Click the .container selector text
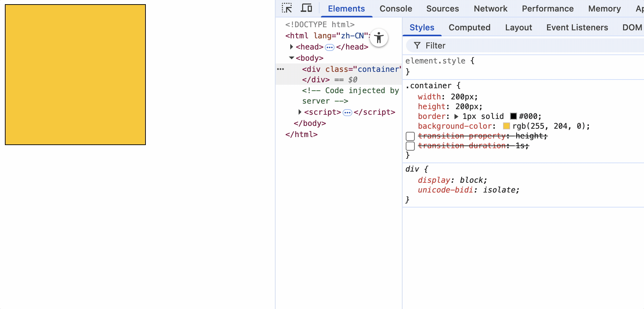This screenshot has height=309, width=644. pyautogui.click(x=428, y=86)
